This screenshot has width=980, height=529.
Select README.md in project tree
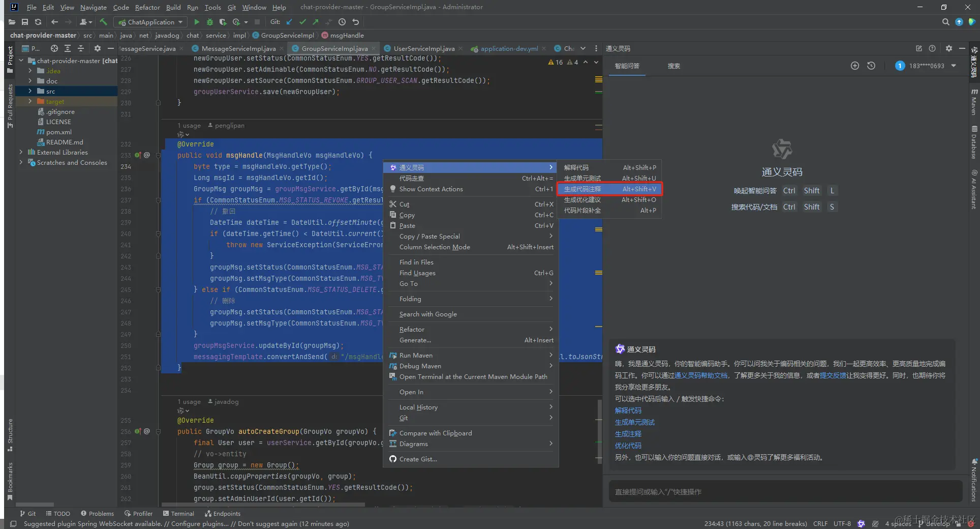(x=65, y=142)
